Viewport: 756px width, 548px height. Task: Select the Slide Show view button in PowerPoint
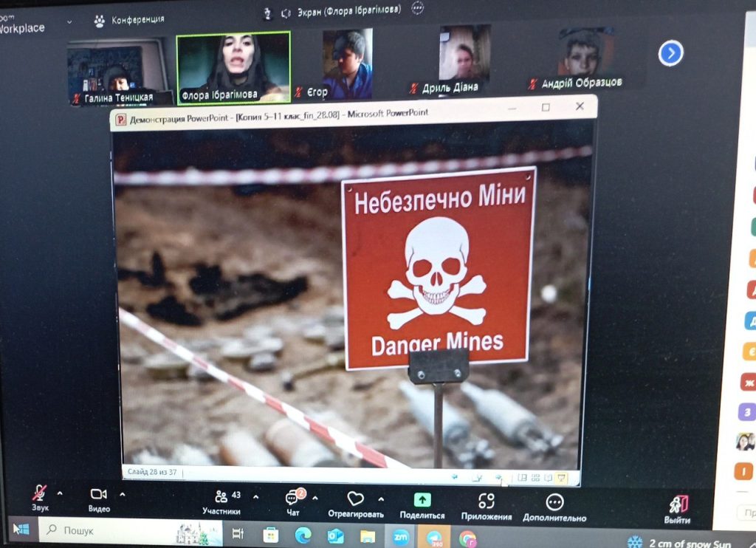pyautogui.click(x=562, y=478)
